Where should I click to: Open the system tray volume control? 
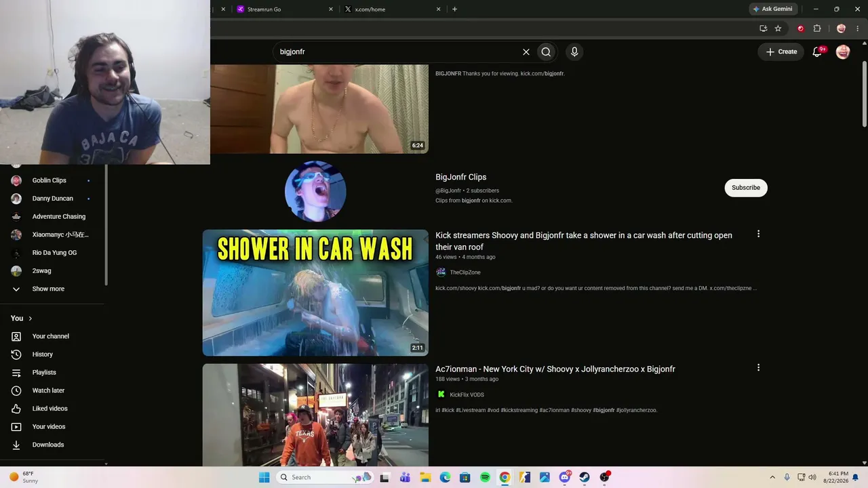pyautogui.click(x=812, y=477)
